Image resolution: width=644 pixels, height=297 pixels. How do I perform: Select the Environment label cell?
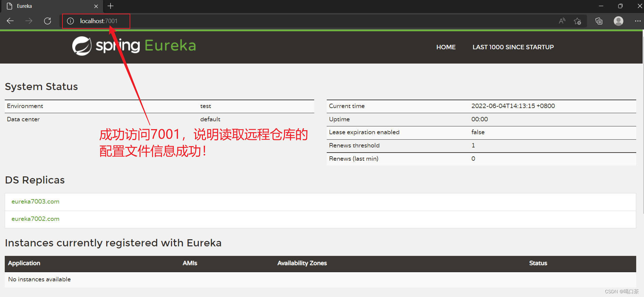tap(25, 106)
